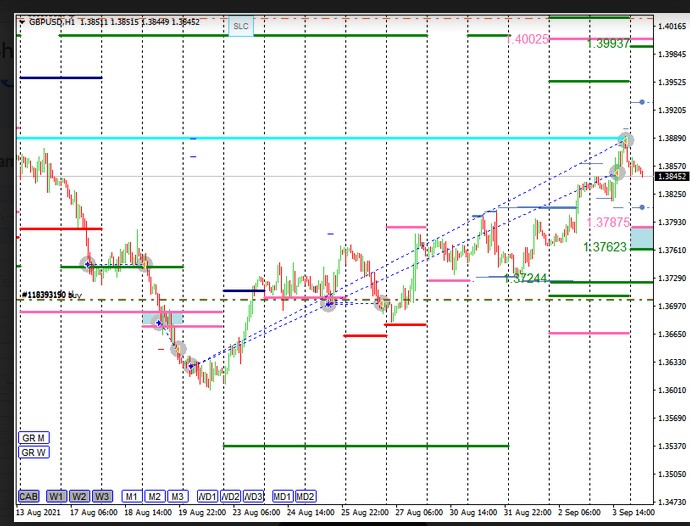Enable the M2 monthly level button
This screenshot has height=526, width=690.
[154, 496]
